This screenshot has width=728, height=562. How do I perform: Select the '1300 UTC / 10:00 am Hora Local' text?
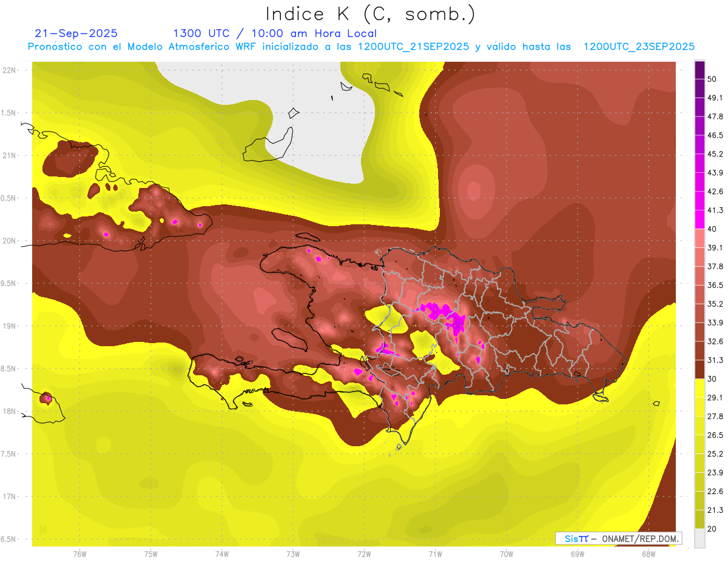coord(274,33)
